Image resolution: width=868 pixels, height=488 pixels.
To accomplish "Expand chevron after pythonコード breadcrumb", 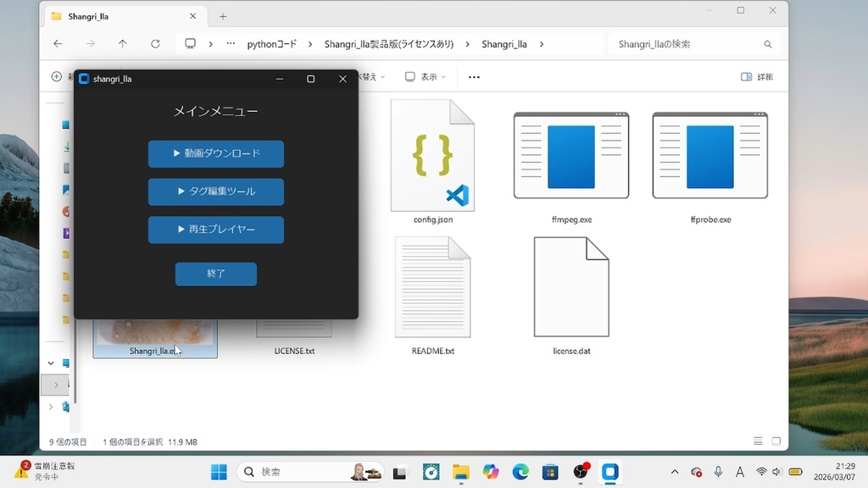I will click(x=310, y=44).
